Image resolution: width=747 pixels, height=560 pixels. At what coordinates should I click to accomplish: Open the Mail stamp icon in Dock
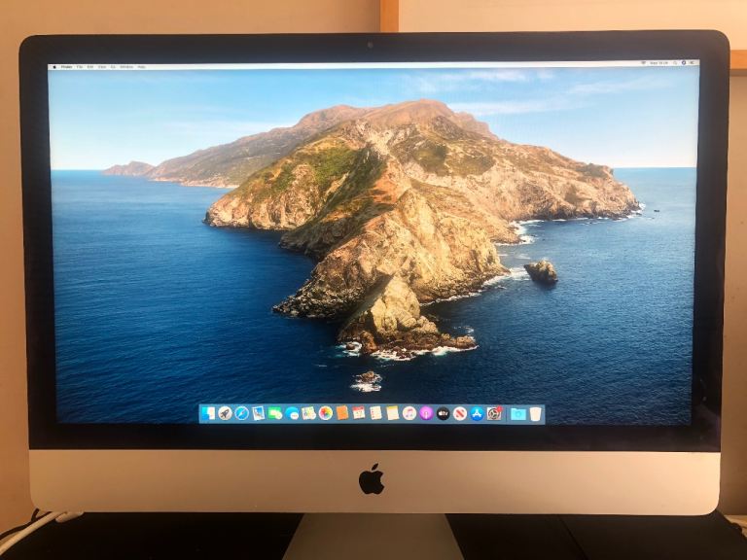pyautogui.click(x=258, y=413)
